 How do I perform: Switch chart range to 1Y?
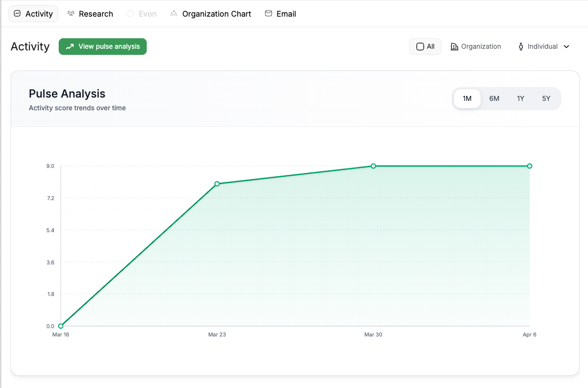(x=520, y=99)
